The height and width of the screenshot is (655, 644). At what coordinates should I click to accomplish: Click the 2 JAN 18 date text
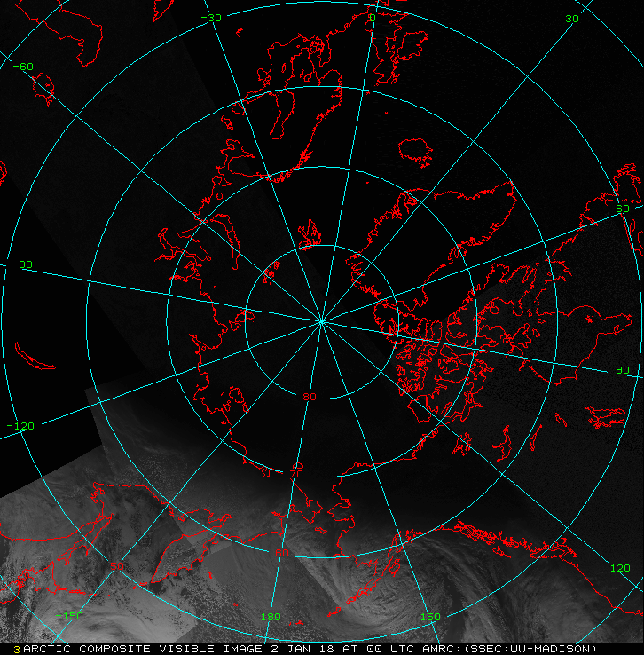tap(303, 649)
